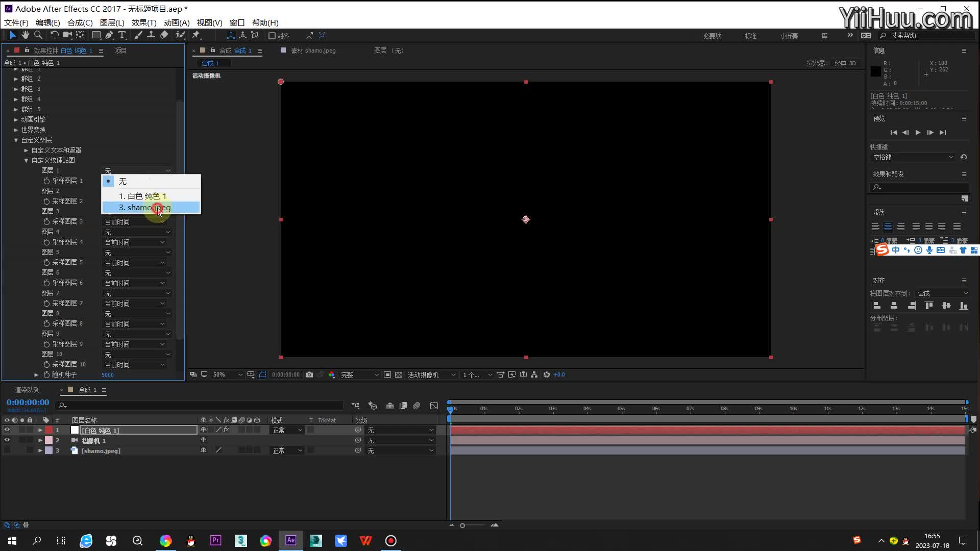The image size is (980, 551).
Task: Click the timeline layer search field
Action: click(x=200, y=406)
